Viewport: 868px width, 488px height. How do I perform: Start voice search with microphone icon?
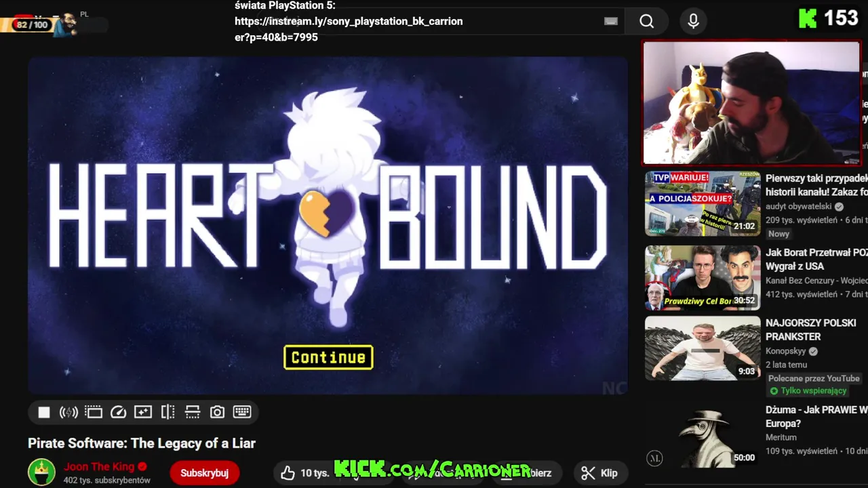693,22
